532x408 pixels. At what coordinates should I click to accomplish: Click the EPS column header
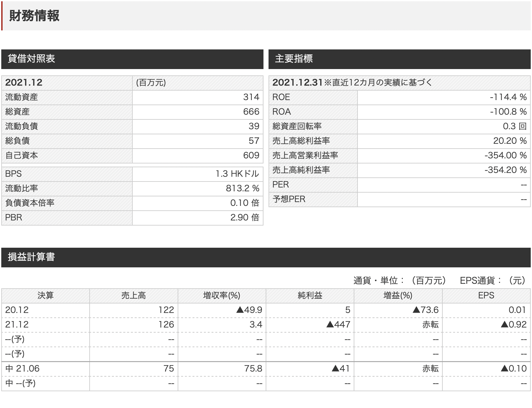(x=486, y=296)
